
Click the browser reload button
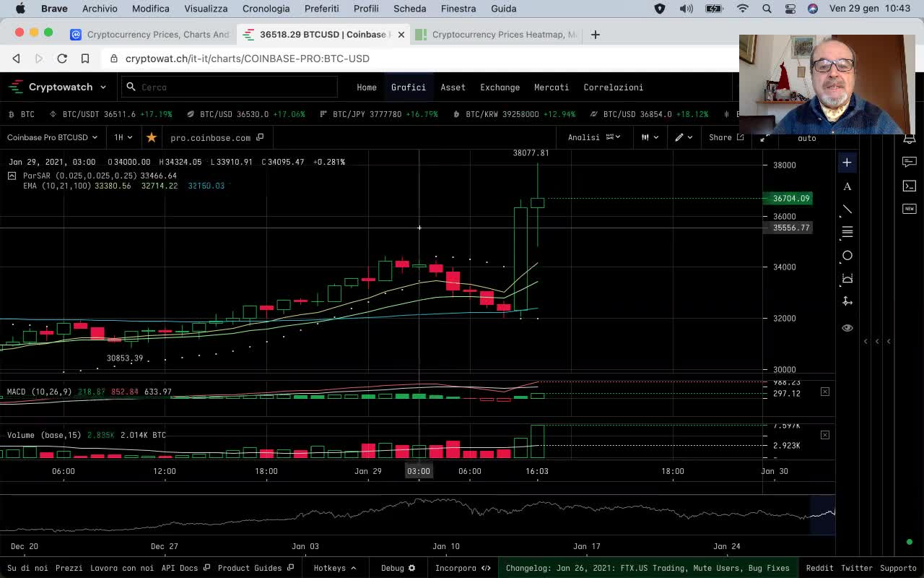tap(62, 59)
